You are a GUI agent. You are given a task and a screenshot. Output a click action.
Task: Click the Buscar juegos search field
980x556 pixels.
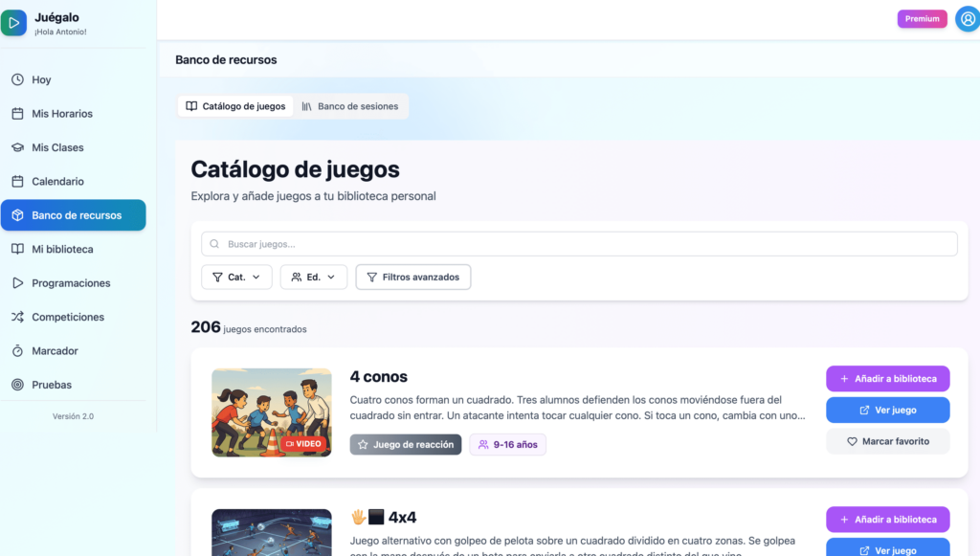point(579,244)
